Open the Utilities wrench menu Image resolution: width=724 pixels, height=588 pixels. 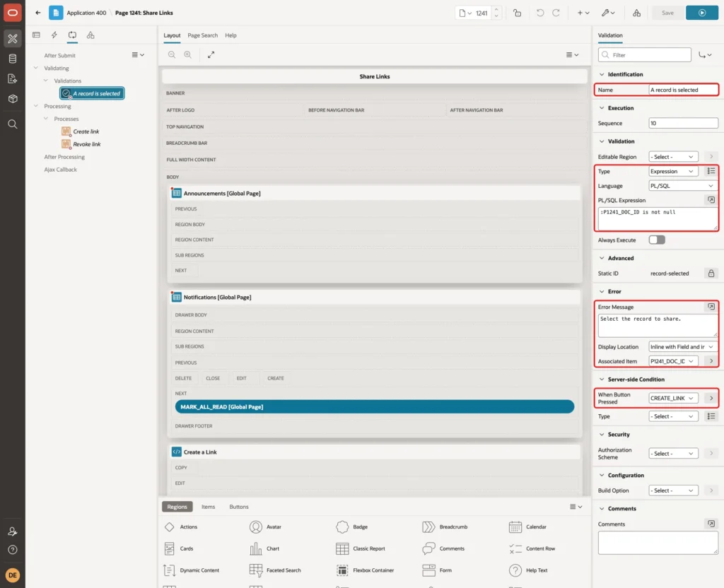point(607,13)
